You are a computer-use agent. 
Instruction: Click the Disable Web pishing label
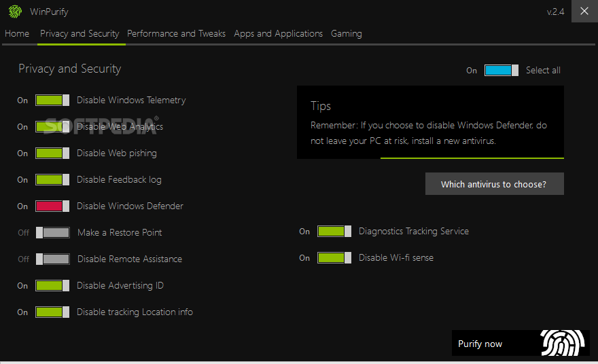click(117, 153)
